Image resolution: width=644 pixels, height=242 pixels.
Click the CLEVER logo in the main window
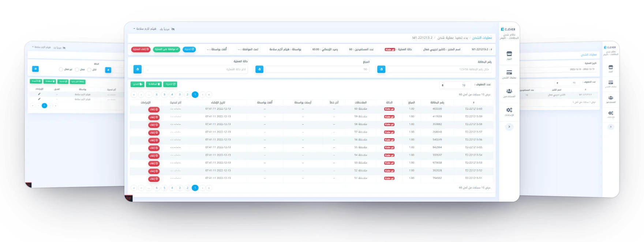click(x=508, y=29)
